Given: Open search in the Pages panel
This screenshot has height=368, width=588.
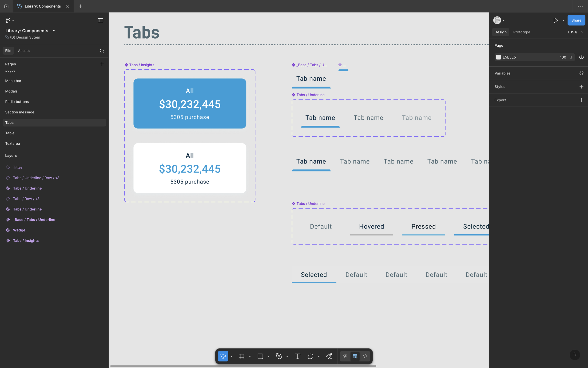Looking at the screenshot, I should pos(102,51).
